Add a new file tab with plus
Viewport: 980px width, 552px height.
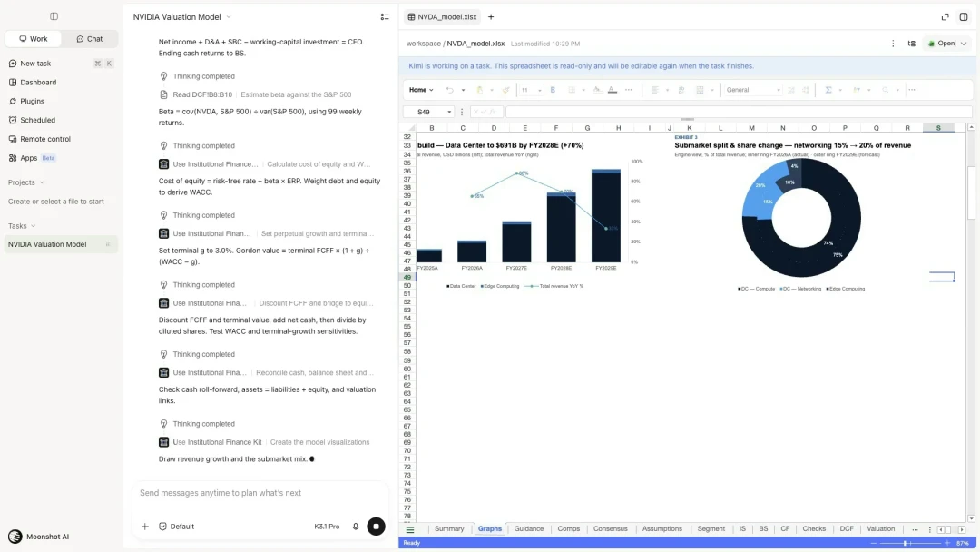[x=491, y=17]
